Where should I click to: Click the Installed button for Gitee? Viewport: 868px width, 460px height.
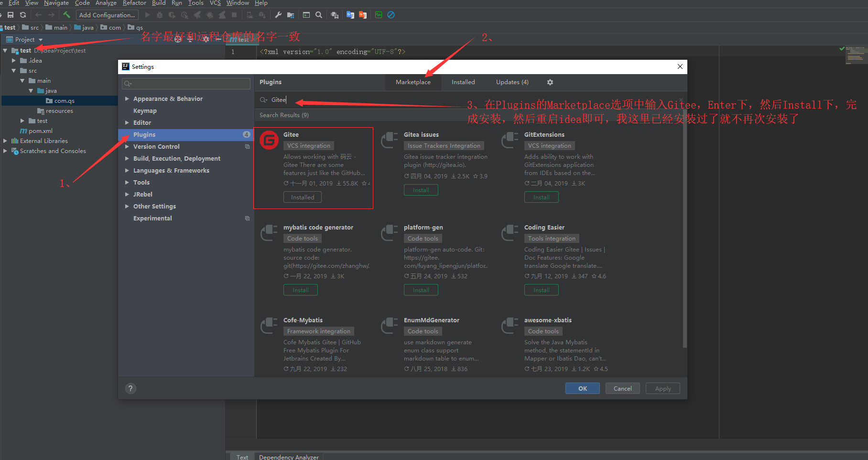tap(303, 197)
